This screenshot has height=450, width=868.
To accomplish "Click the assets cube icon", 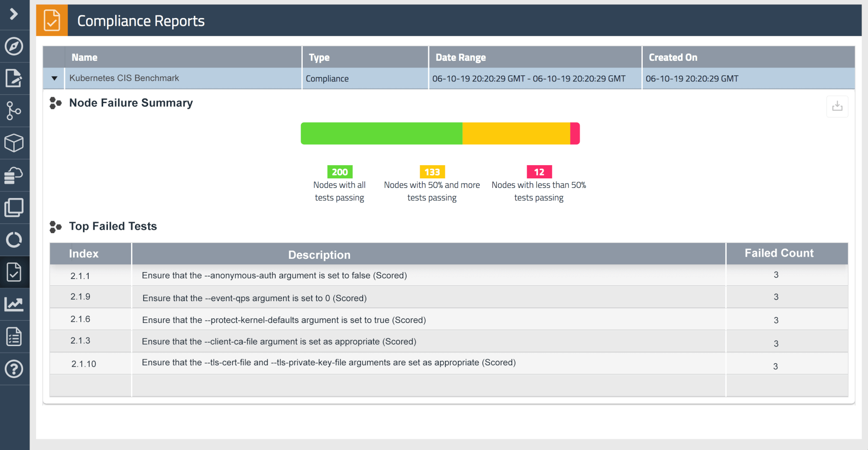I will pos(15,143).
